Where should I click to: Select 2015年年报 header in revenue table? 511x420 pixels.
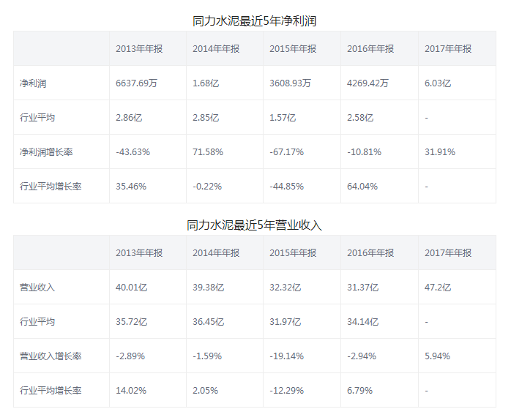point(293,253)
